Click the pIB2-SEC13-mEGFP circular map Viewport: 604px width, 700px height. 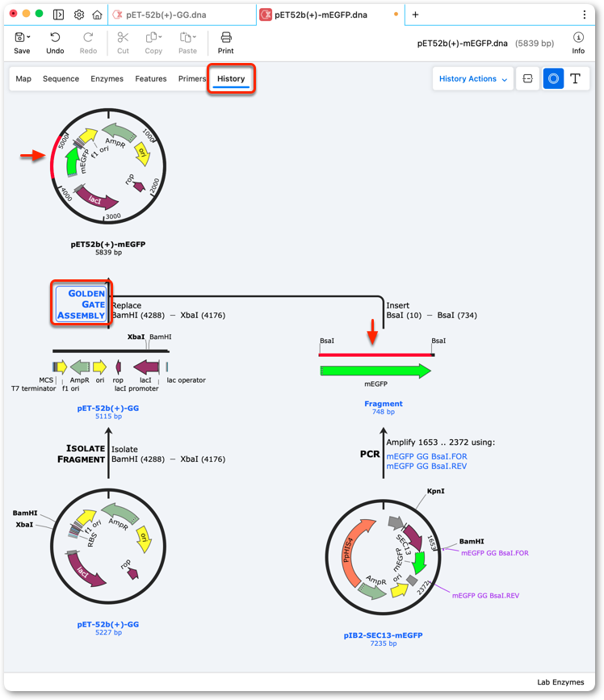click(x=383, y=557)
